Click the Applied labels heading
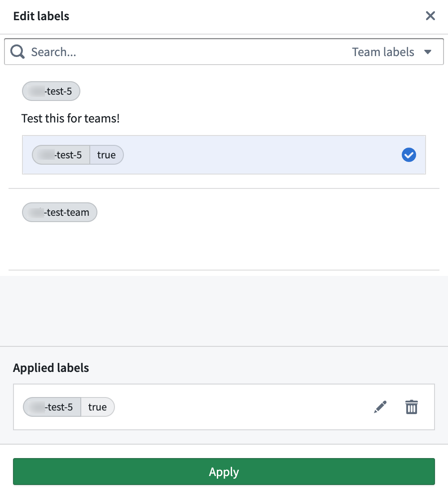The image size is (448, 498). (x=51, y=368)
